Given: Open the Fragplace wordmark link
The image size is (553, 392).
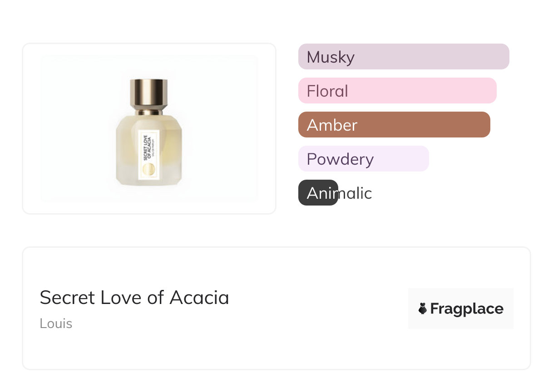Looking at the screenshot, I should pyautogui.click(x=466, y=309).
